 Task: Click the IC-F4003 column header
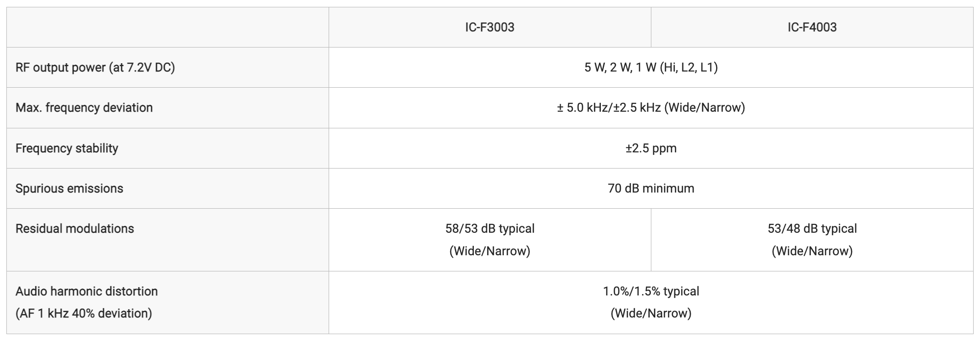click(x=812, y=27)
